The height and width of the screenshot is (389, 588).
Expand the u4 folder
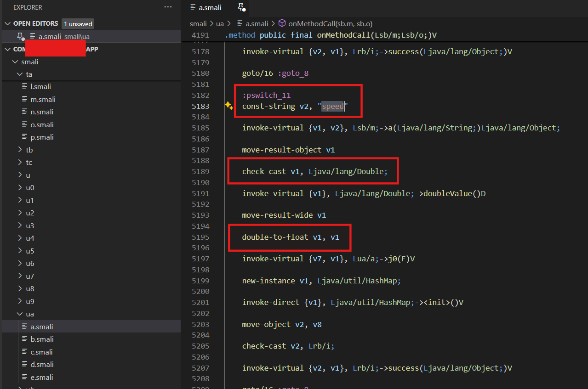(20, 238)
